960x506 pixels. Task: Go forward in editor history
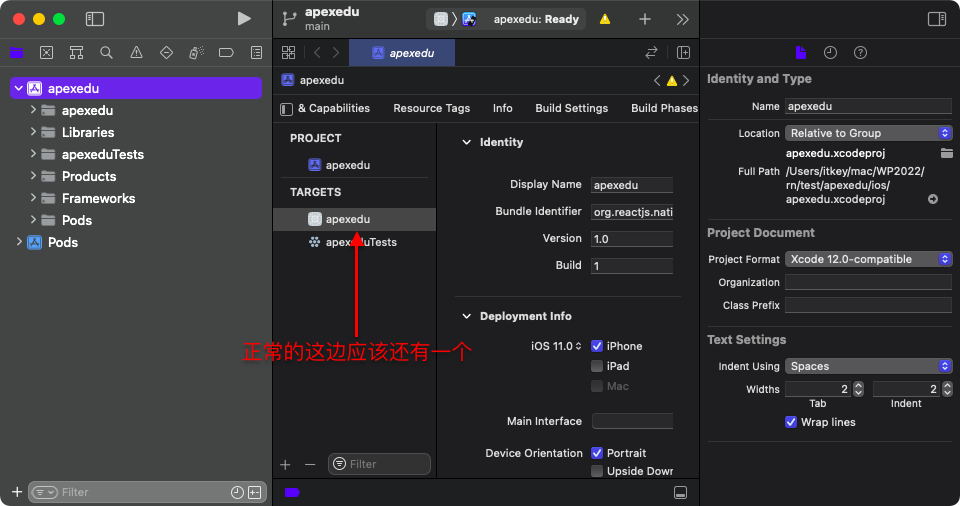point(336,53)
